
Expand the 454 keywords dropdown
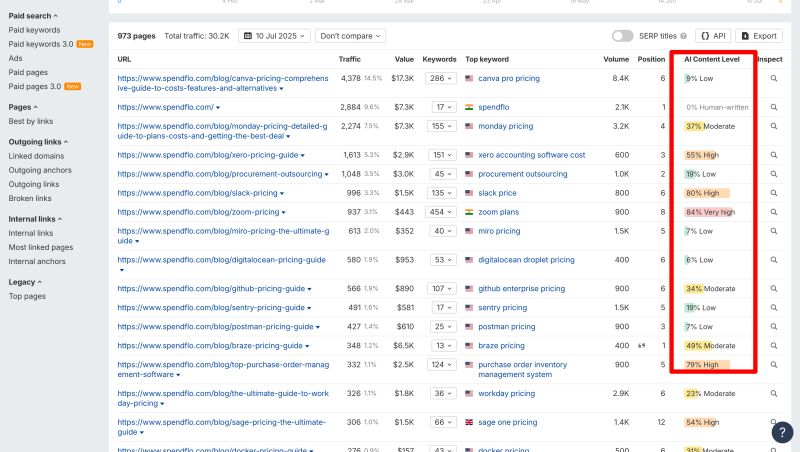point(441,212)
